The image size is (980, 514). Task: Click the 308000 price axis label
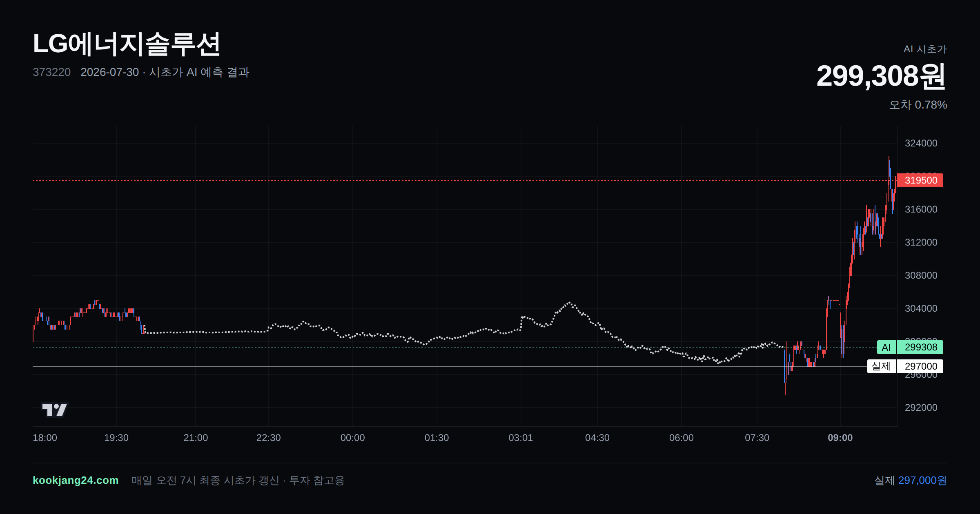(x=921, y=275)
